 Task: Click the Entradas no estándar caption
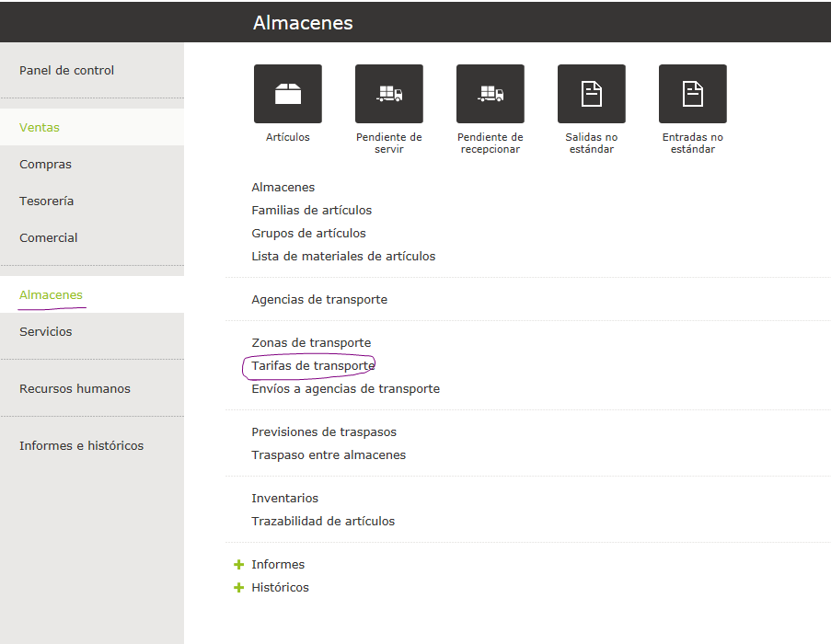[x=693, y=143]
